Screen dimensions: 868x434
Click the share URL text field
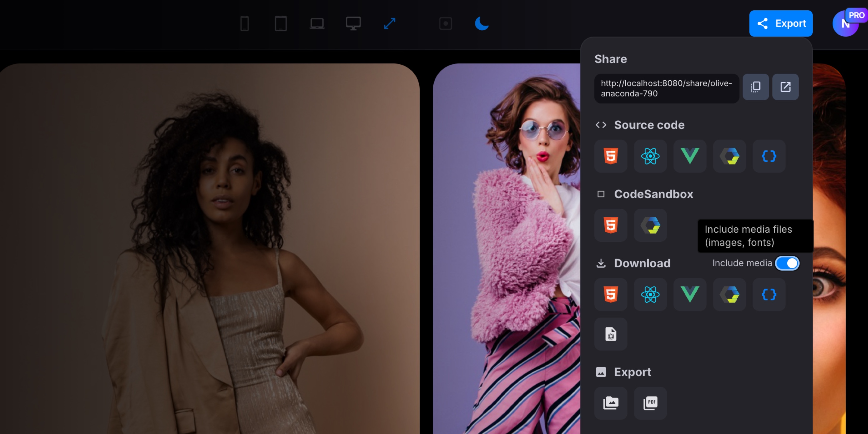click(666, 88)
